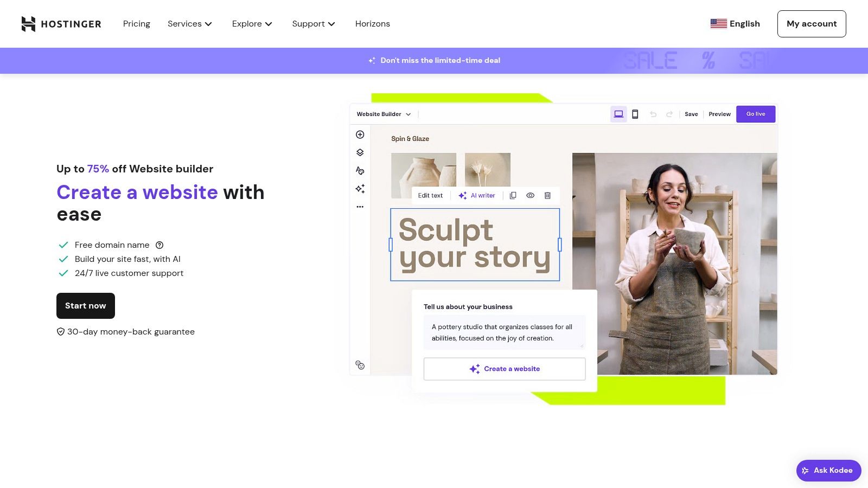The image size is (868, 488).
Task: Duplicate the text element using copy icon
Action: [x=513, y=195]
